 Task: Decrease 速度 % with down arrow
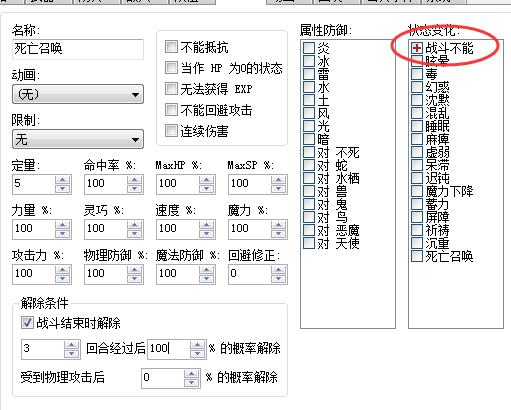(207, 234)
